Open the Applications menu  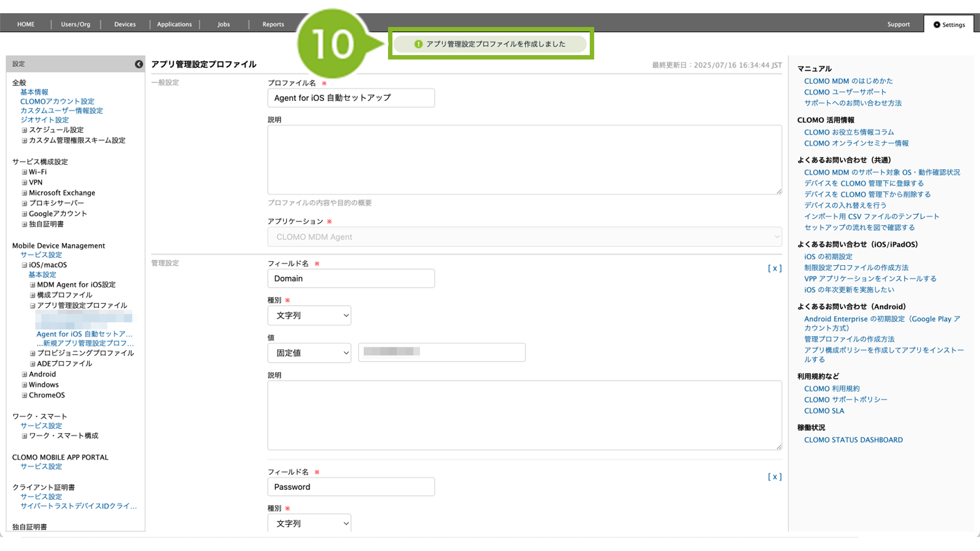[x=174, y=24]
